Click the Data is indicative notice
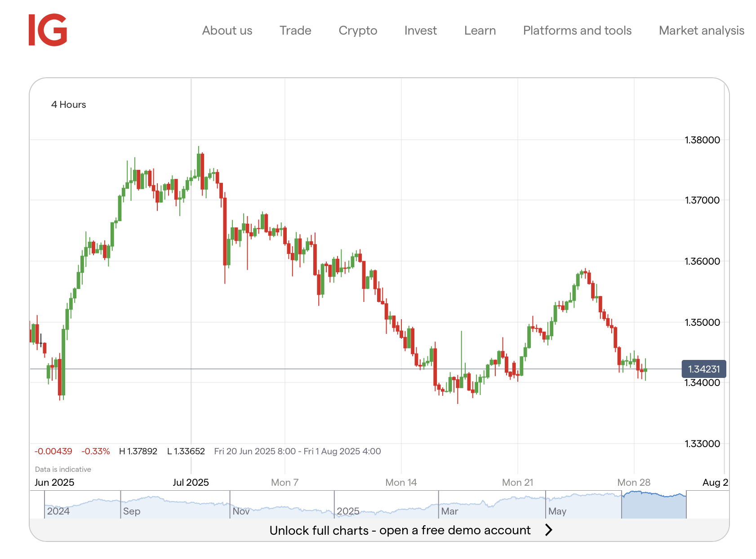756x559 pixels. 63,470
